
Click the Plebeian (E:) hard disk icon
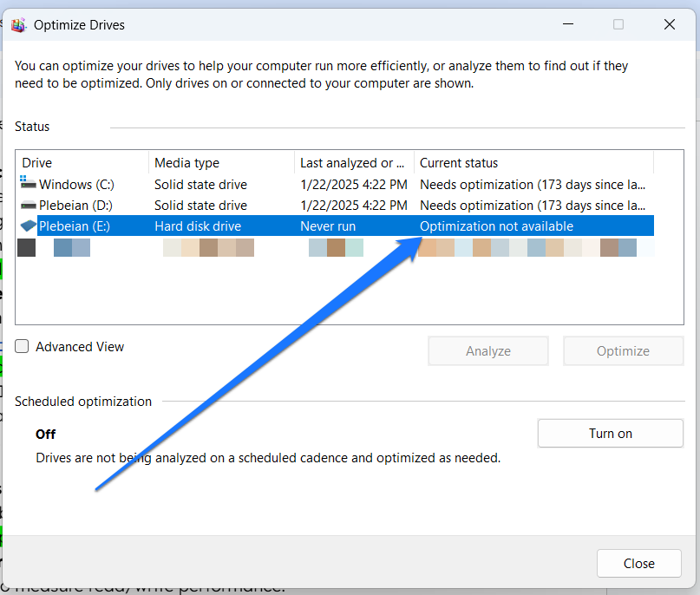coord(29,226)
